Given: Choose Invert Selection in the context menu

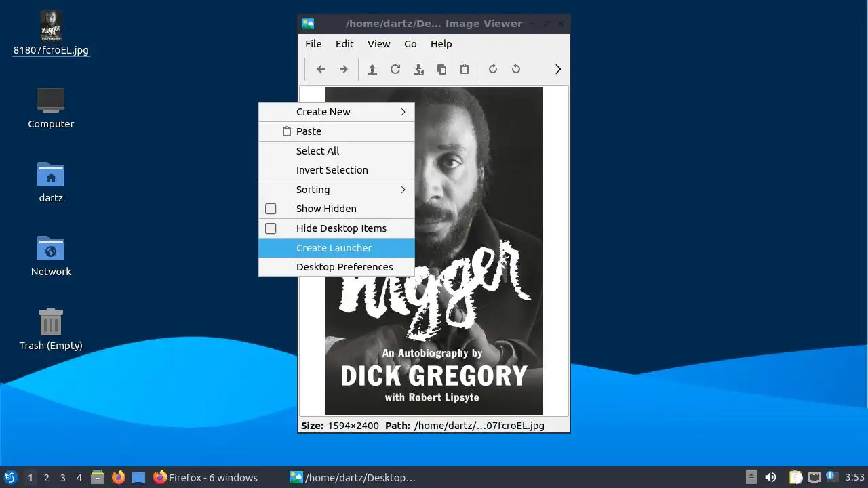Looking at the screenshot, I should (x=336, y=170).
